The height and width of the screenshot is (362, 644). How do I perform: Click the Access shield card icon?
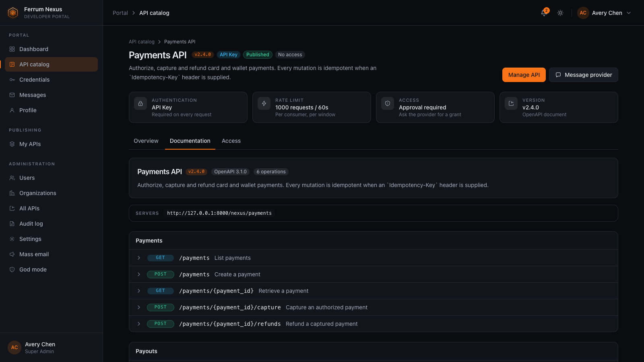[x=388, y=103]
